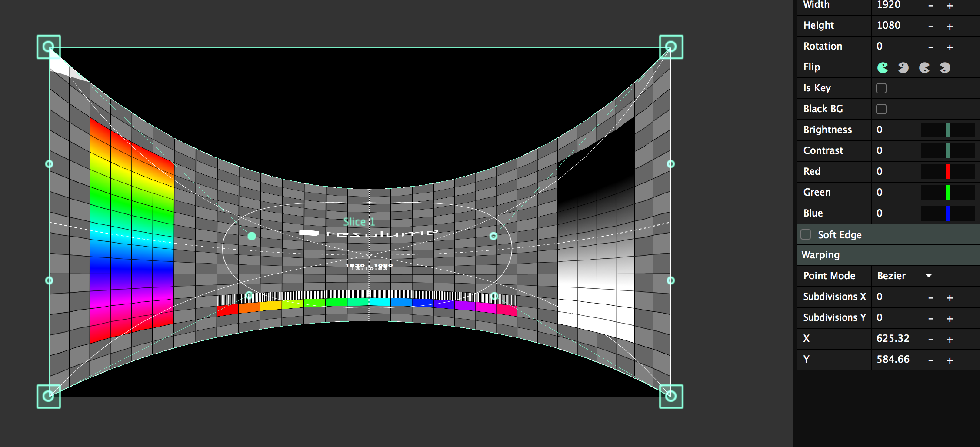Click the X position value field
Image resolution: width=980 pixels, height=447 pixels.
893,338
